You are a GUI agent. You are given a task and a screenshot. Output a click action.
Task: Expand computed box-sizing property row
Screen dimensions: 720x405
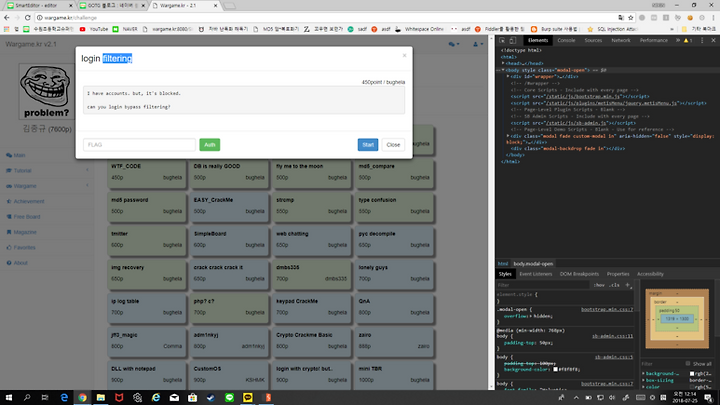(643, 380)
